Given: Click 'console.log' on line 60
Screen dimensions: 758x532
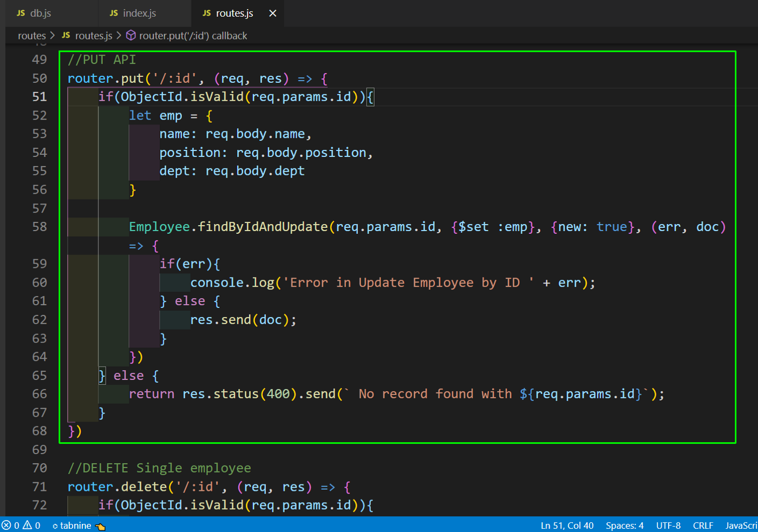Looking at the screenshot, I should click(232, 283).
